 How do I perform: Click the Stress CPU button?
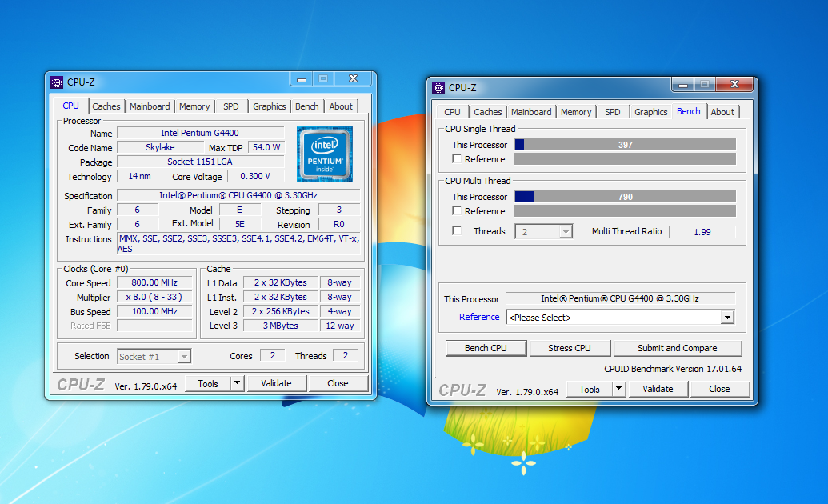[570, 348]
